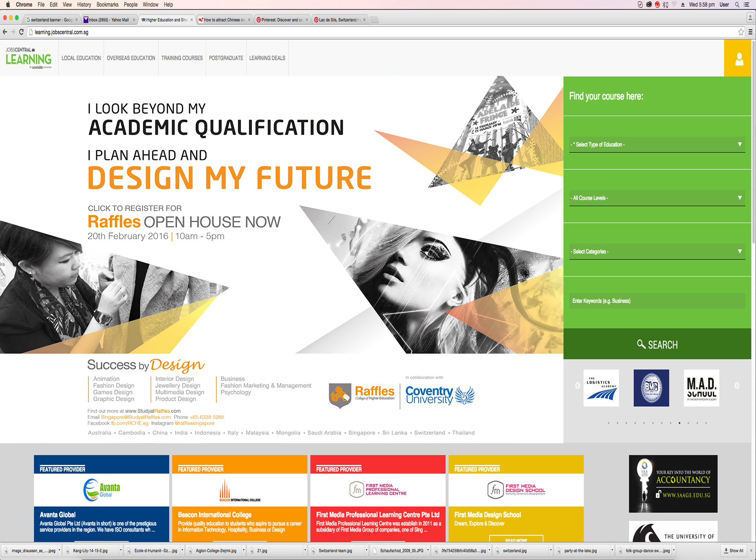
Task: Go to next logo in carousel
Action: (x=737, y=386)
